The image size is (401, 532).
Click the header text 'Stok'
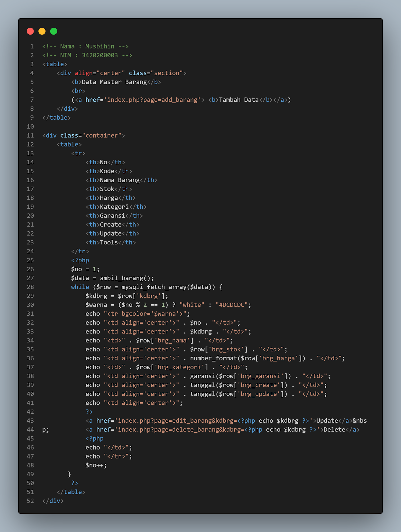[107, 189]
